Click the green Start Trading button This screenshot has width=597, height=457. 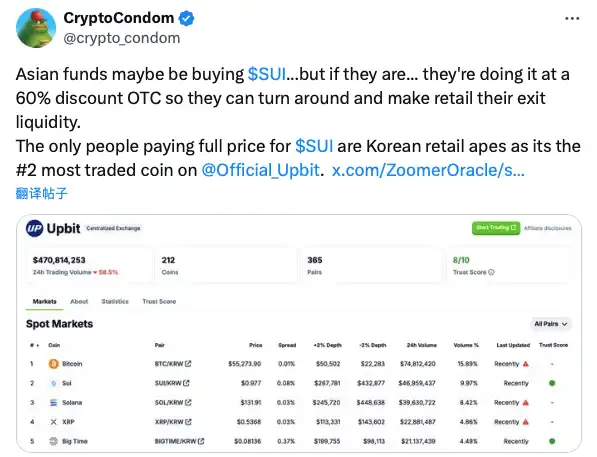(496, 228)
